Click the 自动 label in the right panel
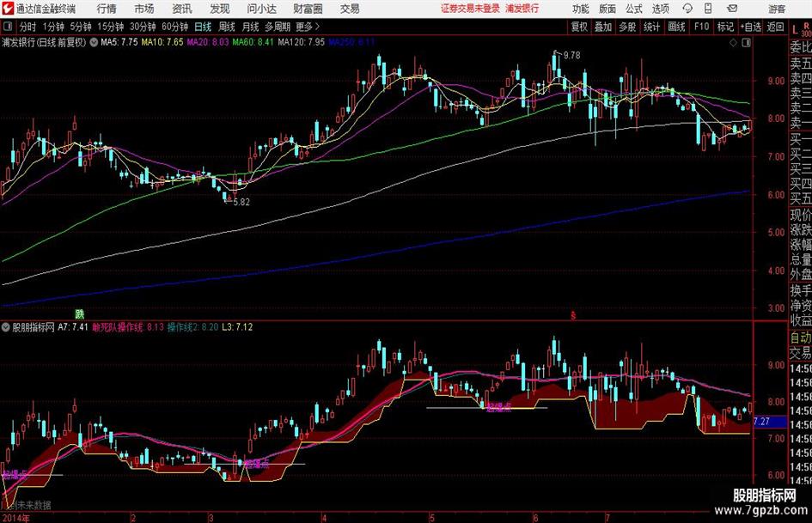The height and width of the screenshot is (523, 812). 800,338
